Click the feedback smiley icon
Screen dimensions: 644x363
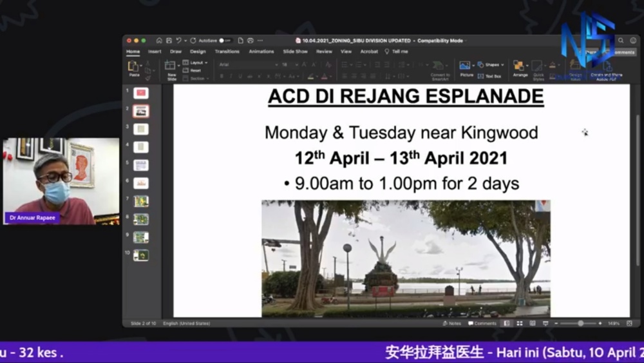click(633, 41)
